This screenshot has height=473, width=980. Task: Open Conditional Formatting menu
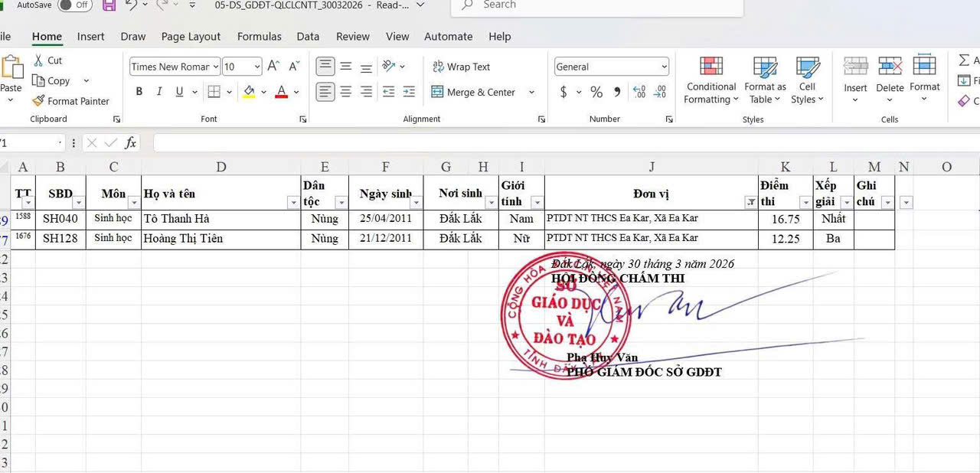click(710, 80)
